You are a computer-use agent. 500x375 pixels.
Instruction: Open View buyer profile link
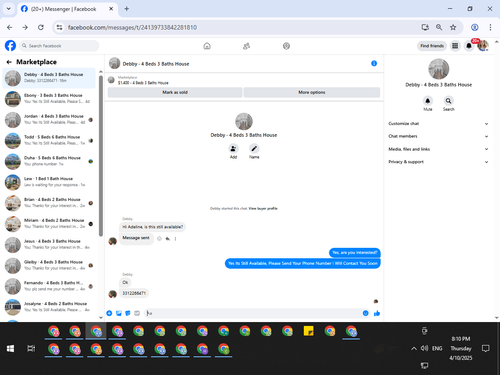point(263,208)
